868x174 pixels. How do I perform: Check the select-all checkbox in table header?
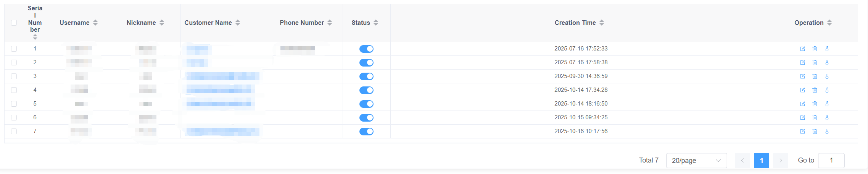tap(14, 23)
